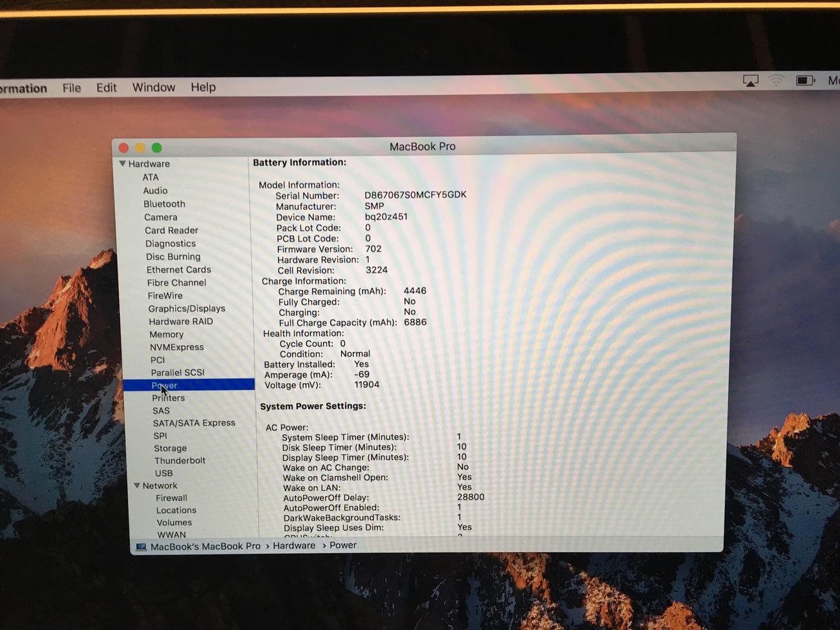840x630 pixels.
Task: Click the Condition value Normal
Action: pyautogui.click(x=355, y=354)
